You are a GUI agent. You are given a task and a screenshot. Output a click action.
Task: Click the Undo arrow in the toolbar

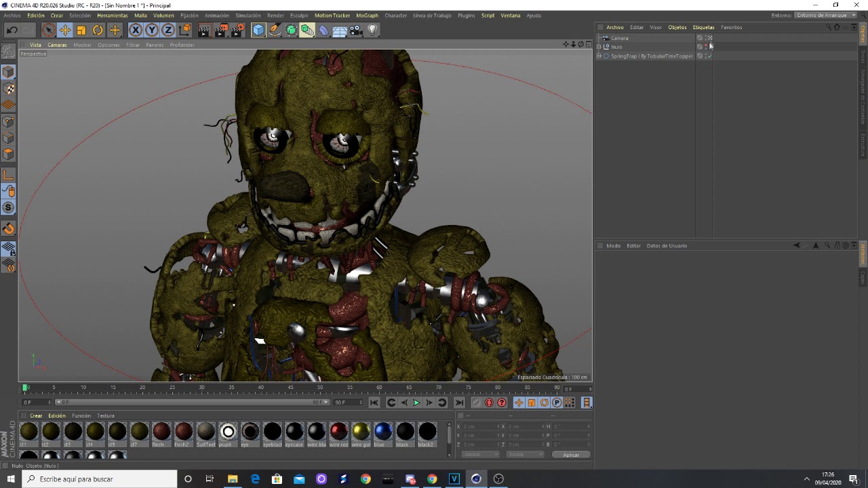(x=12, y=30)
